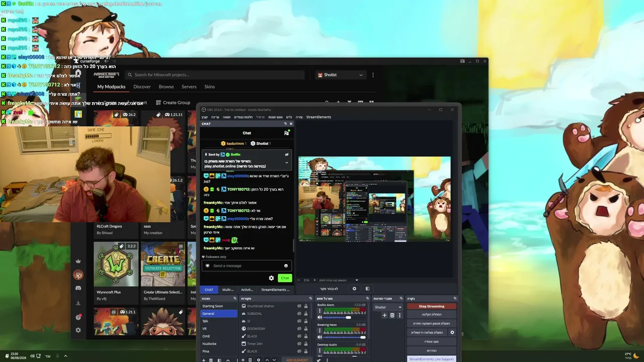Image resolution: width=644 pixels, height=362 pixels.
Task: Add a new source with plus icon
Action: click(x=243, y=360)
